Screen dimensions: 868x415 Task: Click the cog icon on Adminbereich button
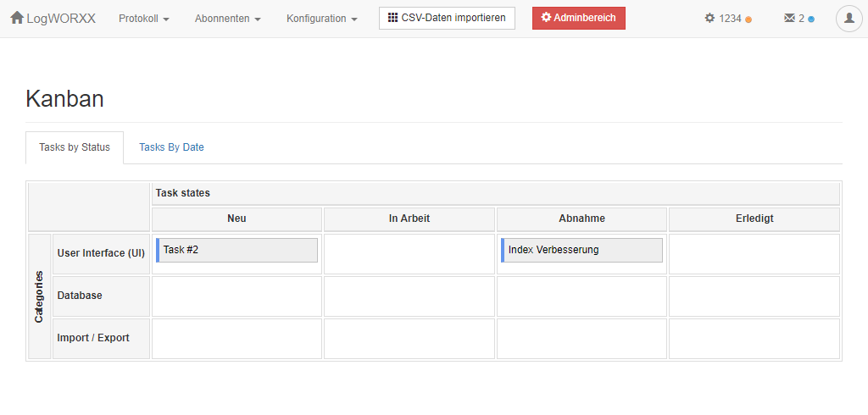[547, 18]
